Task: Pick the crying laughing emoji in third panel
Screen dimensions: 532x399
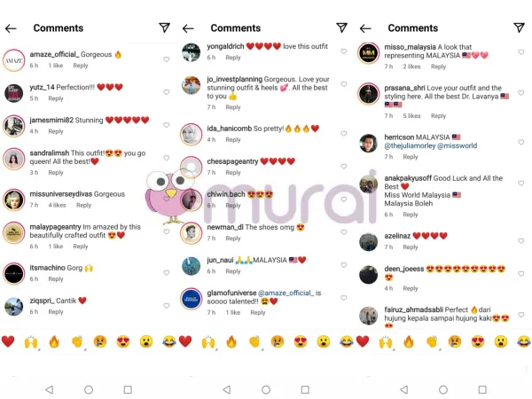Action: (x=524, y=341)
